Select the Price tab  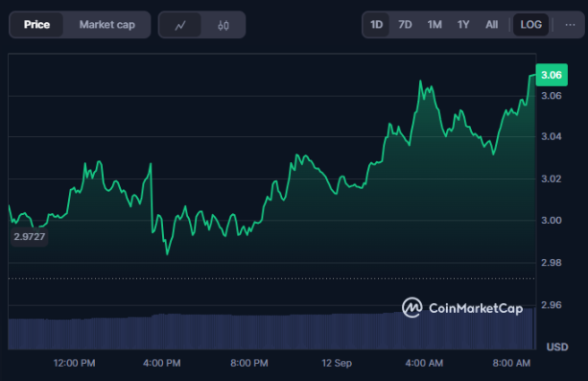[36, 25]
